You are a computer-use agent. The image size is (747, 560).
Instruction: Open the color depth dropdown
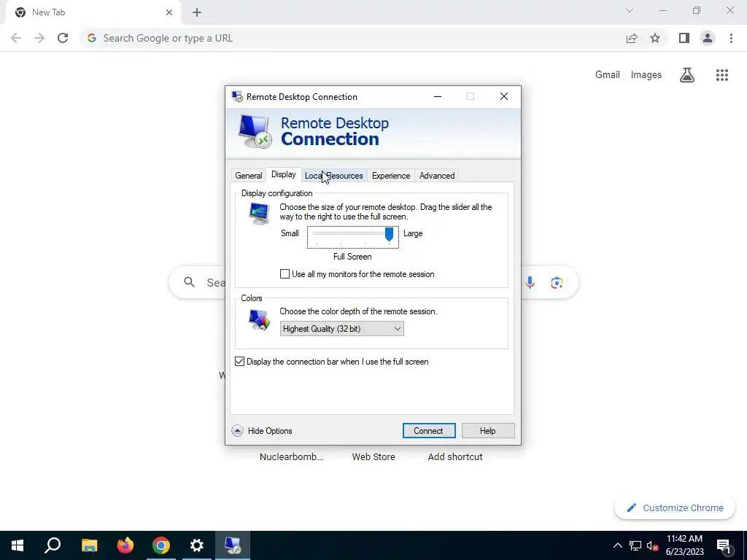click(x=341, y=329)
